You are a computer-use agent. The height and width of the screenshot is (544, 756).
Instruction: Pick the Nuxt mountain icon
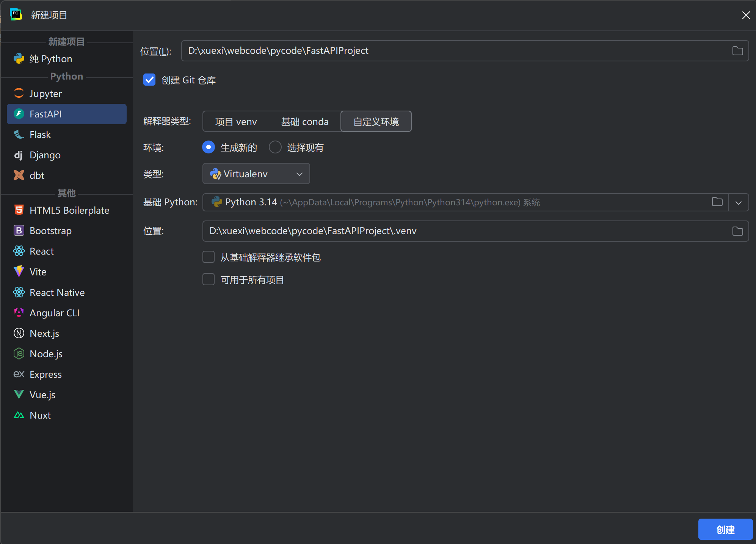[x=19, y=415]
